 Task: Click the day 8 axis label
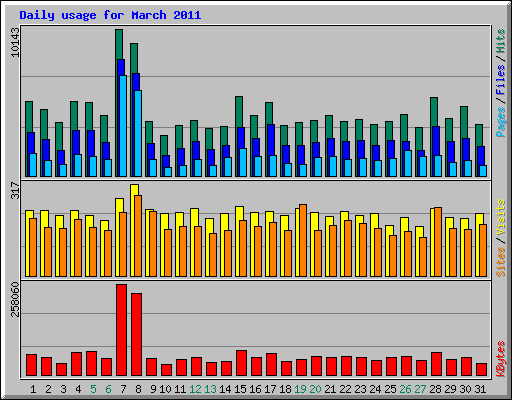138,389
